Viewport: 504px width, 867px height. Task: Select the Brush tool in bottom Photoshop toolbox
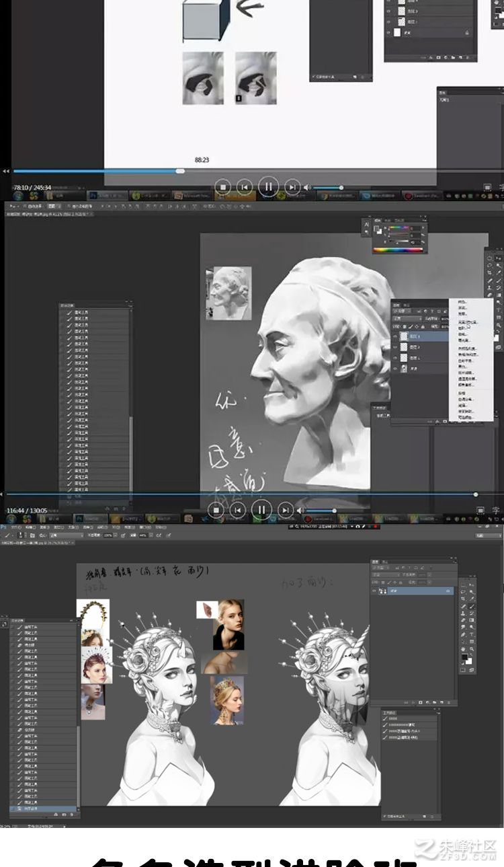[x=472, y=606]
